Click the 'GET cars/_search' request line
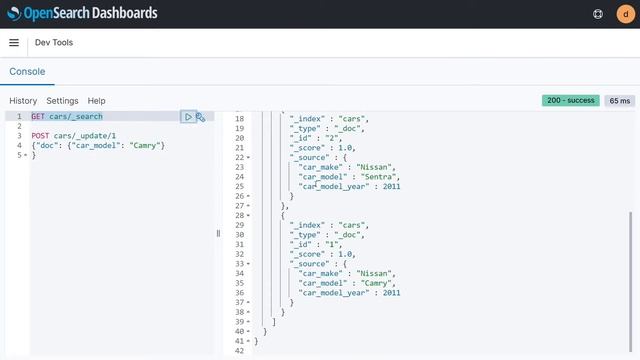 (x=67, y=116)
